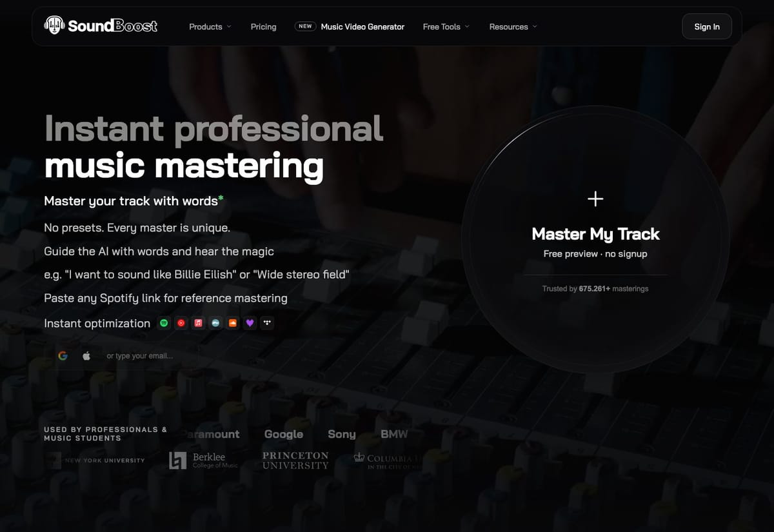The width and height of the screenshot is (774, 532).
Task: Click the New York University logo
Action: coord(95,460)
